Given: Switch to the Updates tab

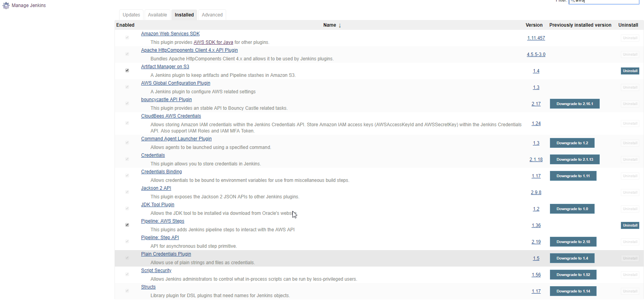Looking at the screenshot, I should pyautogui.click(x=131, y=15).
